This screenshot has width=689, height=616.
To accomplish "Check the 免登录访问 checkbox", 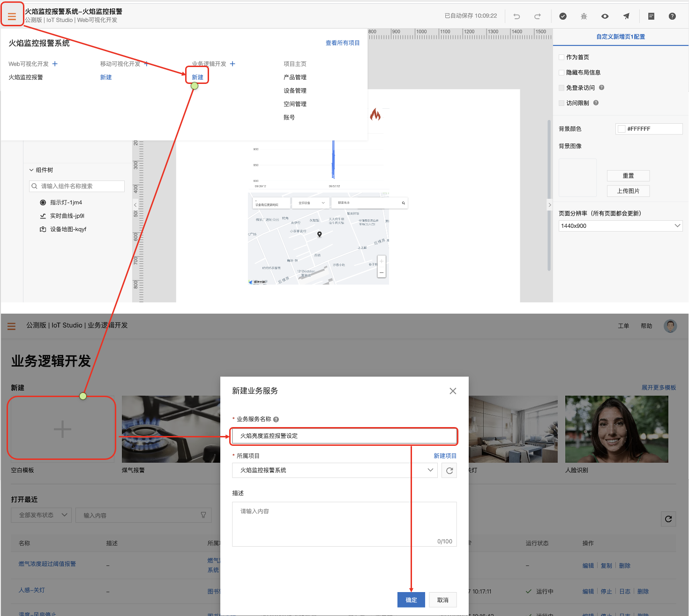I will click(x=562, y=88).
